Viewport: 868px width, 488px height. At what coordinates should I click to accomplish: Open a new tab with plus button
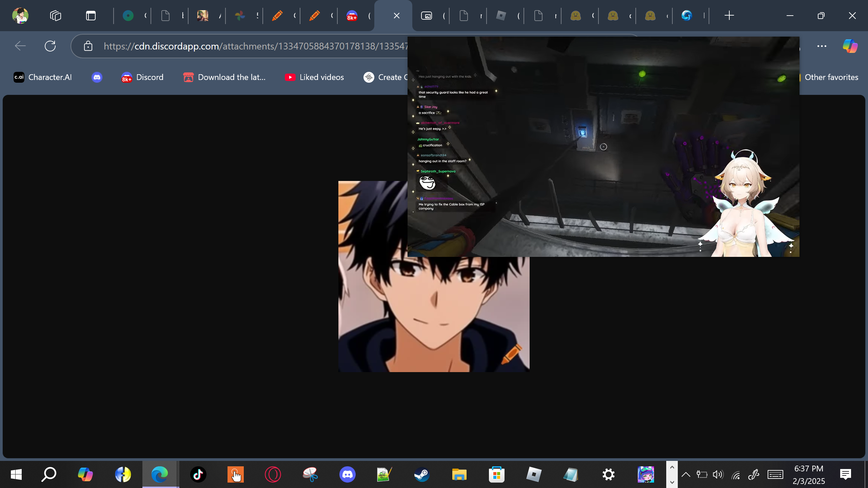pos(729,16)
